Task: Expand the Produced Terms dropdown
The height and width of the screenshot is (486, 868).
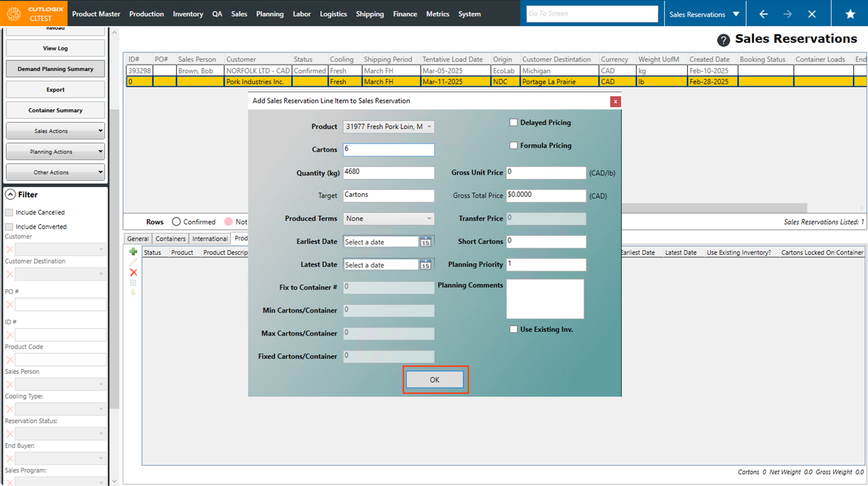Action: (388, 219)
